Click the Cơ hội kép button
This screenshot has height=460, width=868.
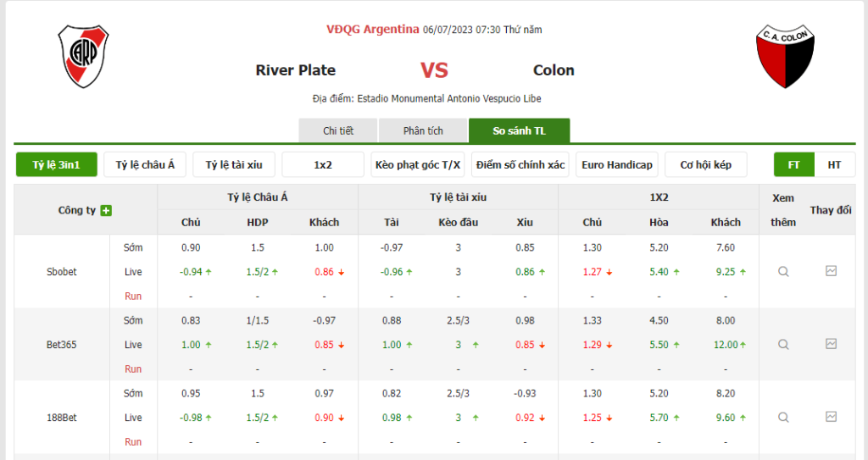coord(705,164)
